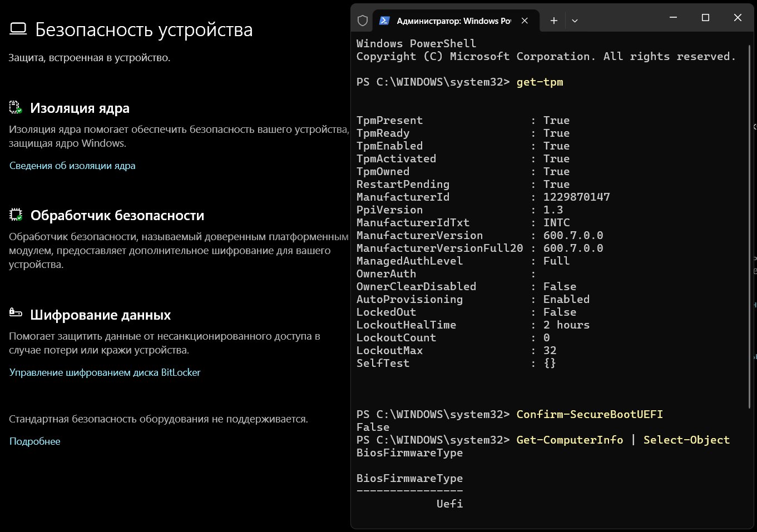Click the shield icon in terminal title bar
Image resolution: width=757 pixels, height=532 pixels.
[363, 21]
